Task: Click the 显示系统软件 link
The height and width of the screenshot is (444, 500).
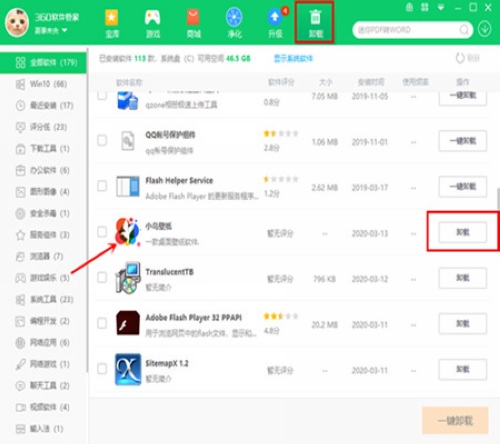Action: pos(293,59)
